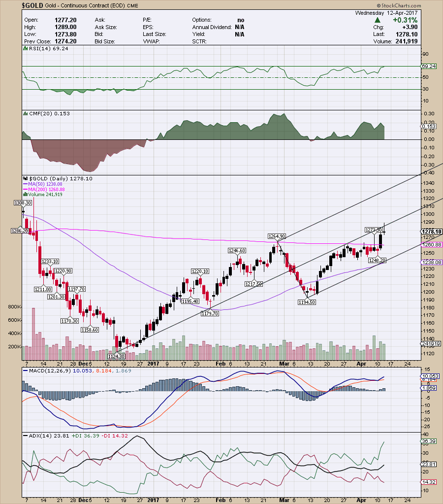
Task: Click the purple 1238.08 axis tag
Action: [x=431, y=262]
